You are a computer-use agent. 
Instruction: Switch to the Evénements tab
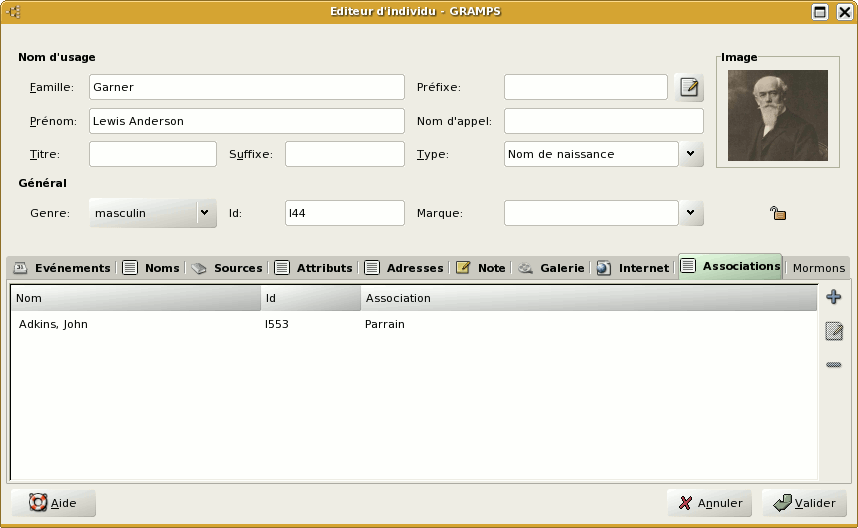pos(62,268)
